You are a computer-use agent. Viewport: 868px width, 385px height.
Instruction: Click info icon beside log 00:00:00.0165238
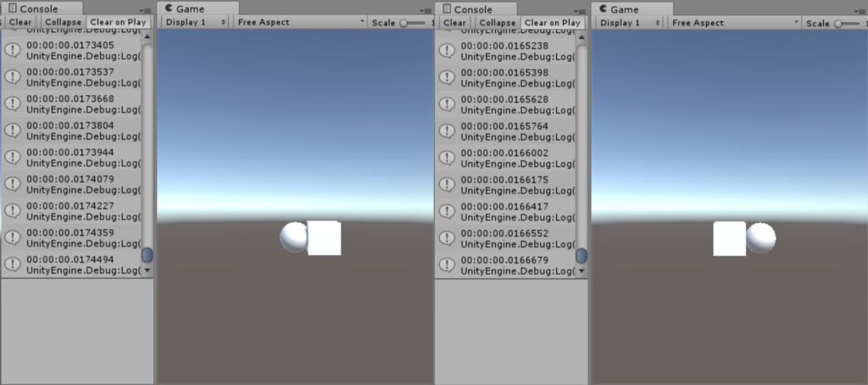coord(447,50)
